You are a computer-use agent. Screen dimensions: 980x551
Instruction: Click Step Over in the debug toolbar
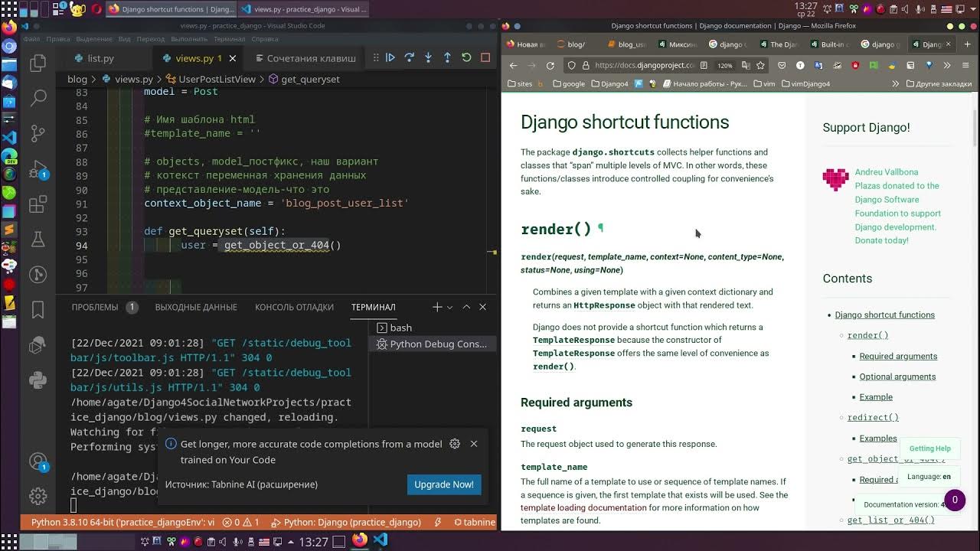(x=410, y=57)
